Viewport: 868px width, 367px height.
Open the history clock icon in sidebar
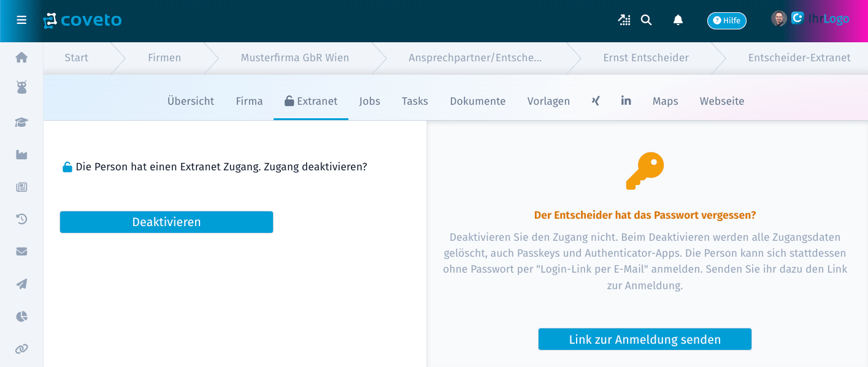click(x=21, y=219)
